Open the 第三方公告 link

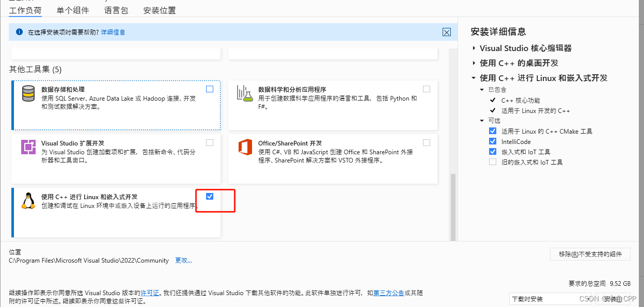[x=389, y=293]
